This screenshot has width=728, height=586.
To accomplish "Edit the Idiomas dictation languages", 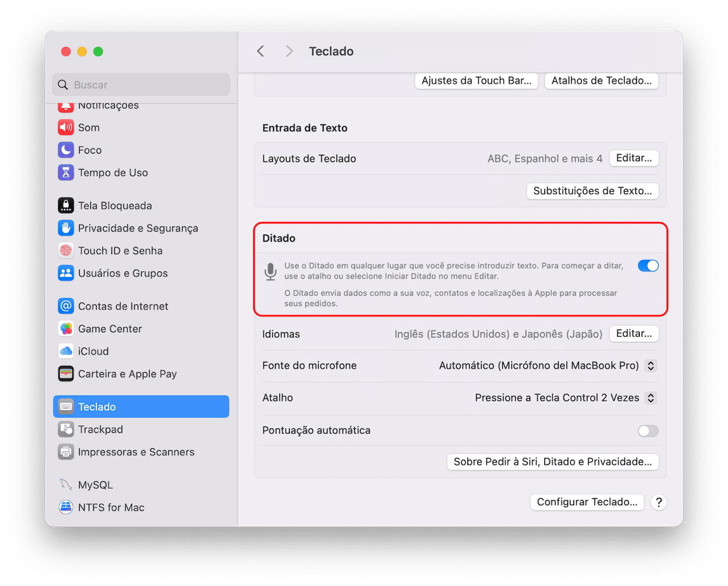I will pyautogui.click(x=633, y=333).
